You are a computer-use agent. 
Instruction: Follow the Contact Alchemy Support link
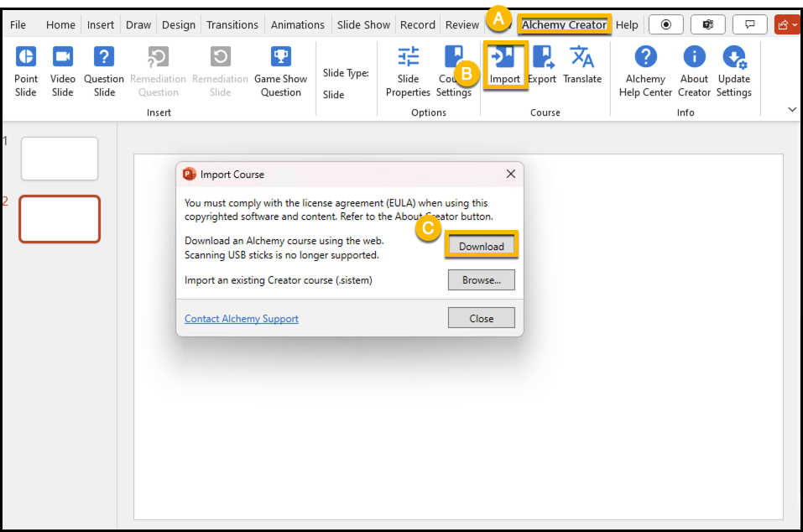tap(242, 319)
